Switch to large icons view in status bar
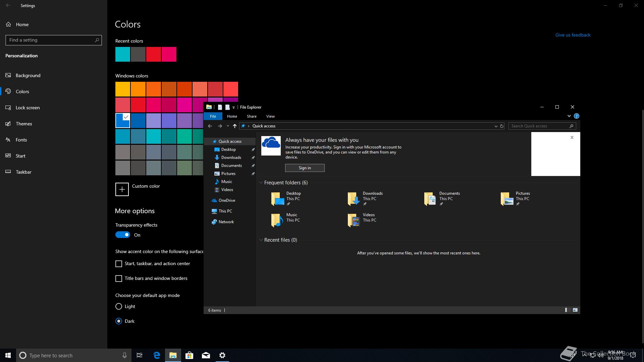 point(575,310)
